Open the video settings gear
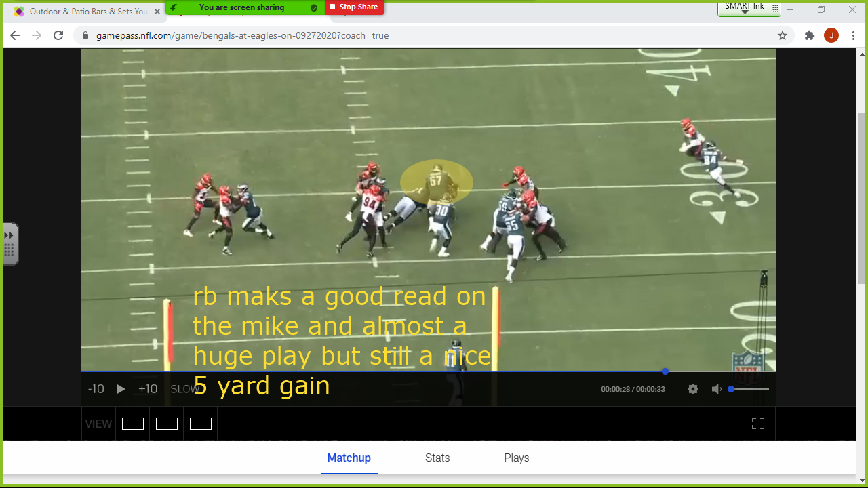Image resolution: width=868 pixels, height=488 pixels. pos(692,388)
